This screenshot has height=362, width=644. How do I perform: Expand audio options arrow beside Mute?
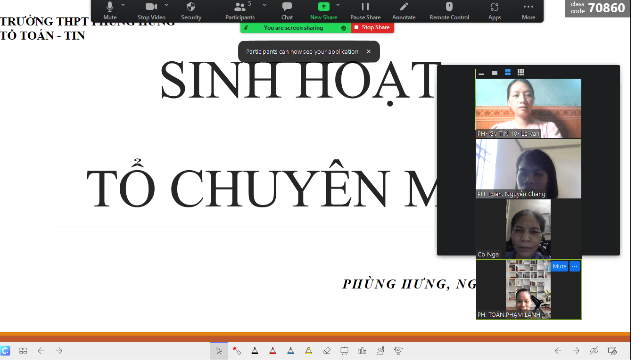[x=123, y=5]
